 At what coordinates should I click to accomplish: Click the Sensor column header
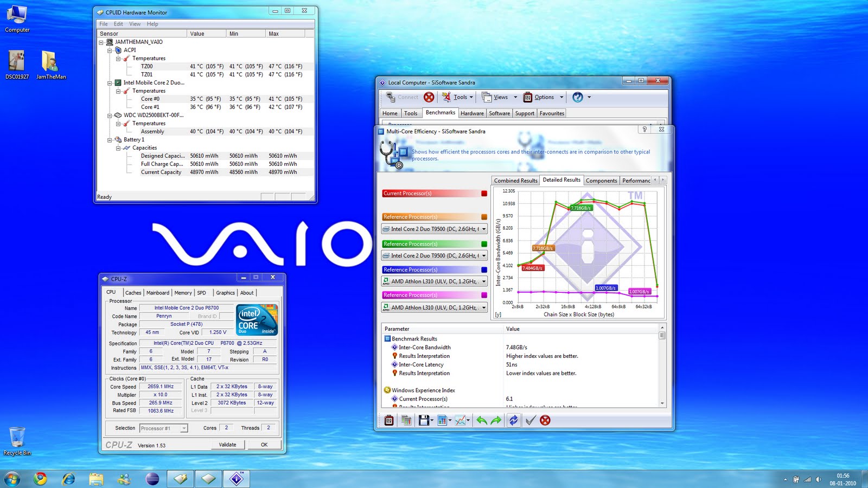[142, 34]
